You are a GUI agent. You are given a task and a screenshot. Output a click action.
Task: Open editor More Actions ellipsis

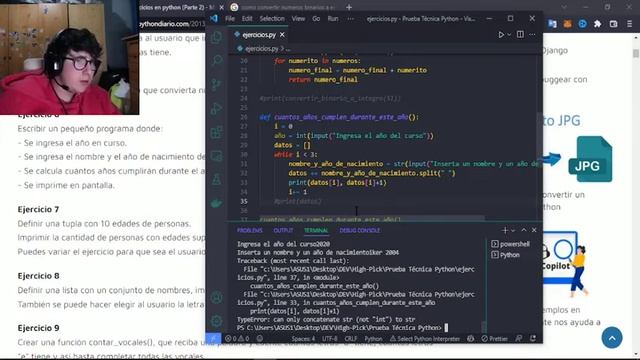pyautogui.click(x=532, y=35)
